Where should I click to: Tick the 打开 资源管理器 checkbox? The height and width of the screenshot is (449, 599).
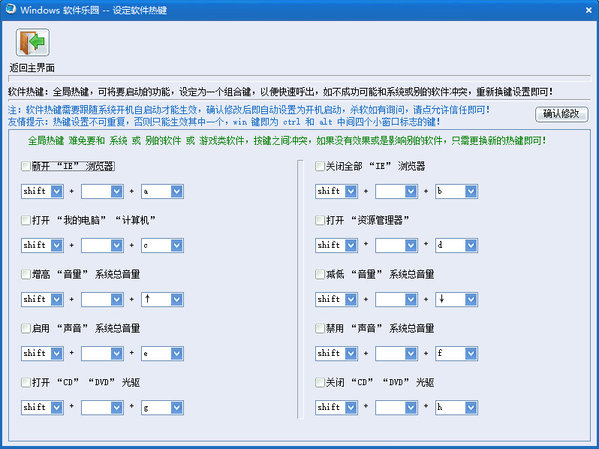point(320,220)
